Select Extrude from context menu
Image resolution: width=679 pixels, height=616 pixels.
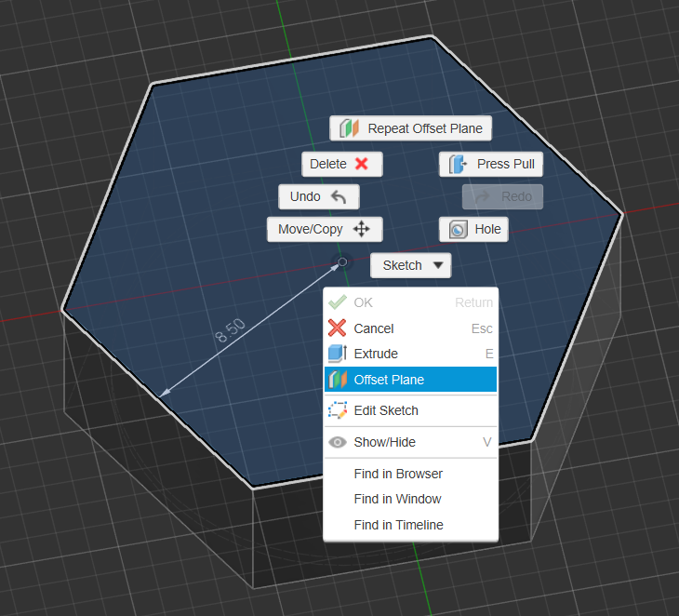click(x=410, y=354)
